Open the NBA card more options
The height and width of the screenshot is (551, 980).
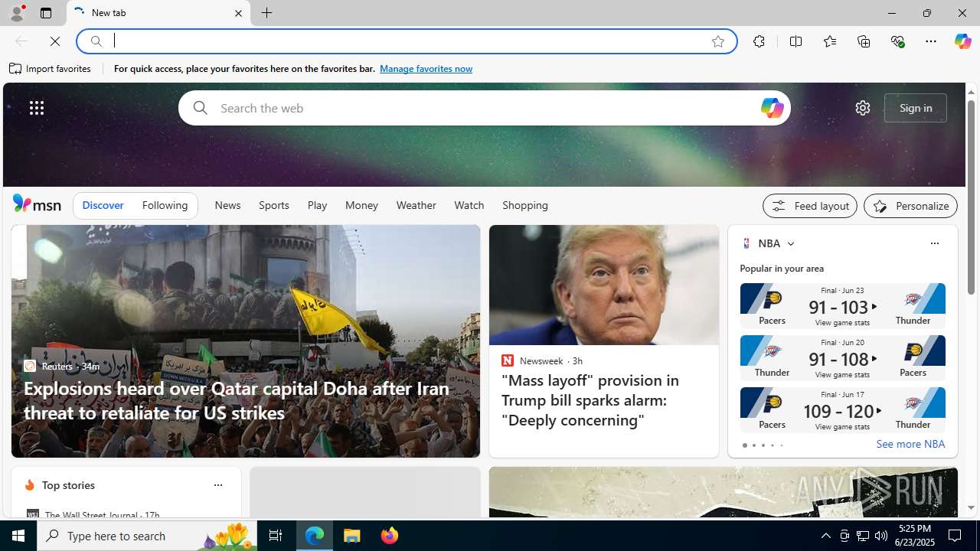coord(934,243)
